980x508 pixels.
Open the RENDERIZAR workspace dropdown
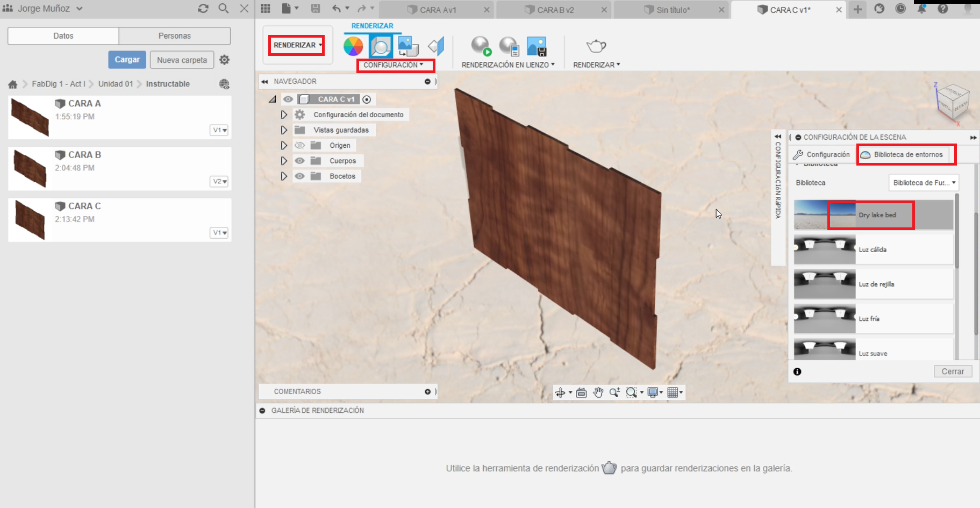[x=297, y=45]
